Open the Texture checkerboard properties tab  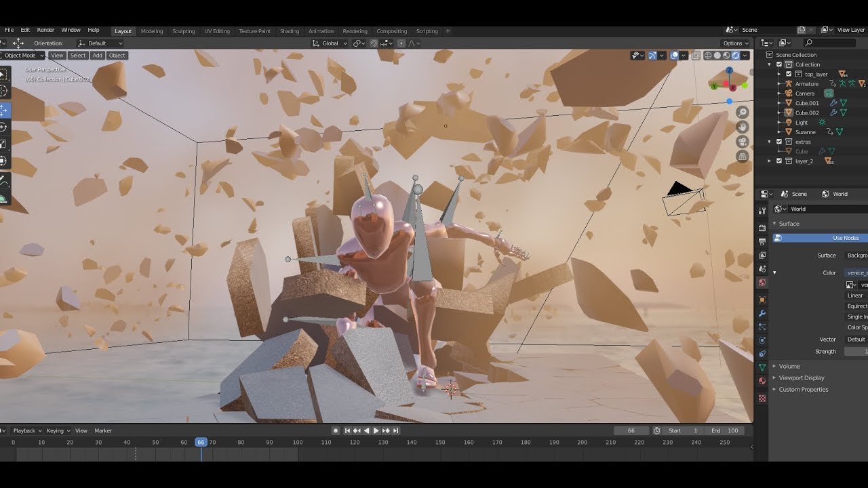(x=762, y=398)
